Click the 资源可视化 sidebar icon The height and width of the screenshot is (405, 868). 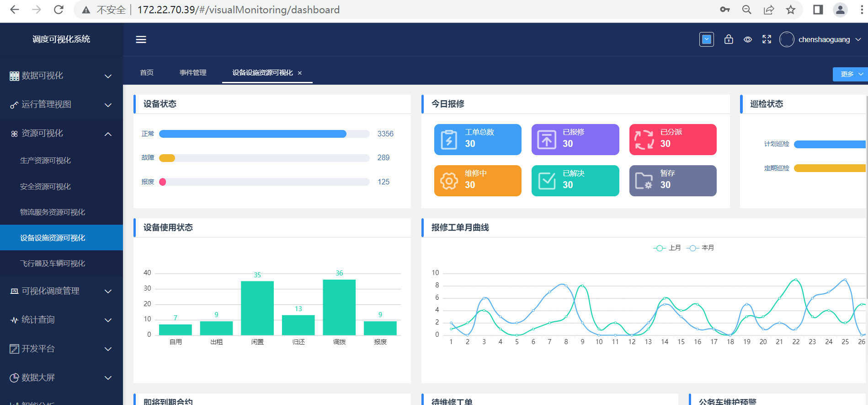15,134
